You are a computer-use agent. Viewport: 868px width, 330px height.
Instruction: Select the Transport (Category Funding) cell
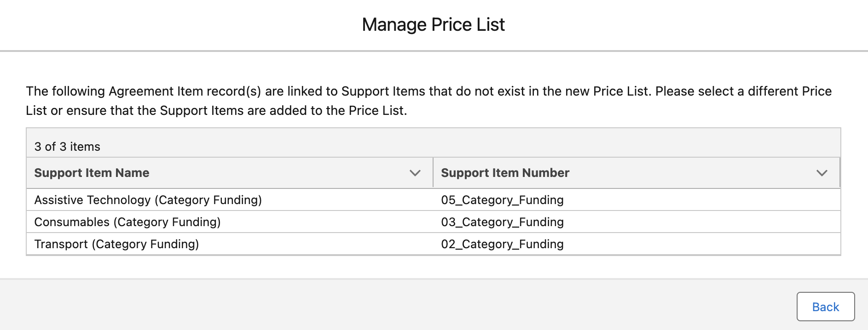[116, 244]
